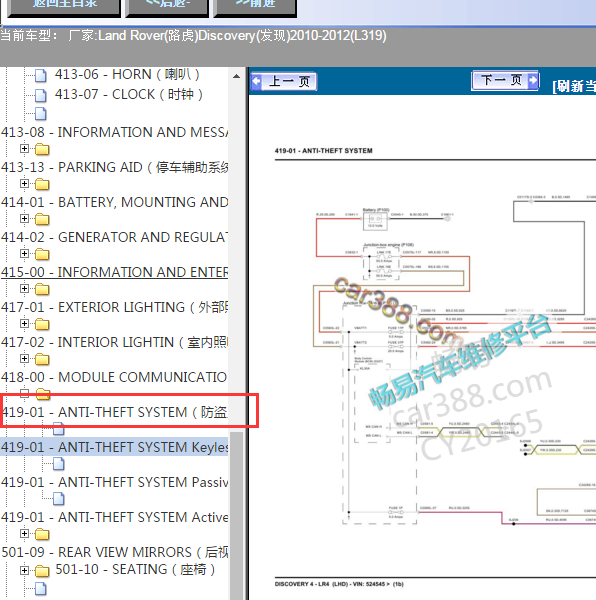
Task: Click the 当前车型 Land Rover Discovery label
Action: (193, 36)
